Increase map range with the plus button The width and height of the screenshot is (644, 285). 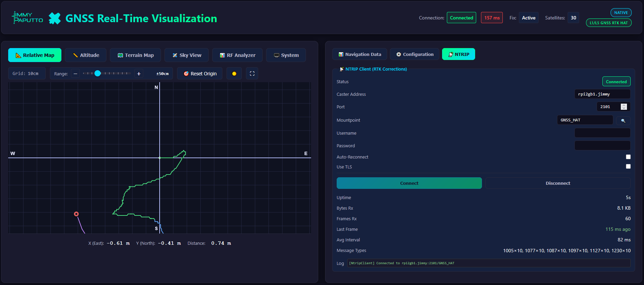[139, 74]
